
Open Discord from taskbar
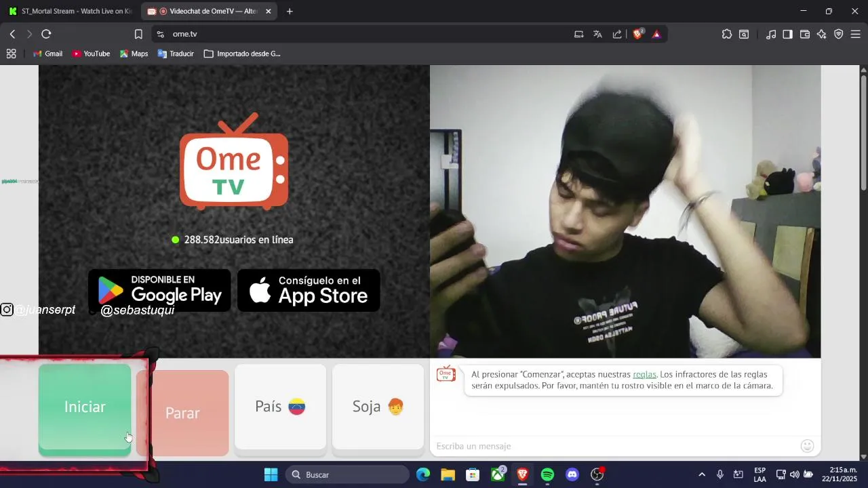[572, 474]
